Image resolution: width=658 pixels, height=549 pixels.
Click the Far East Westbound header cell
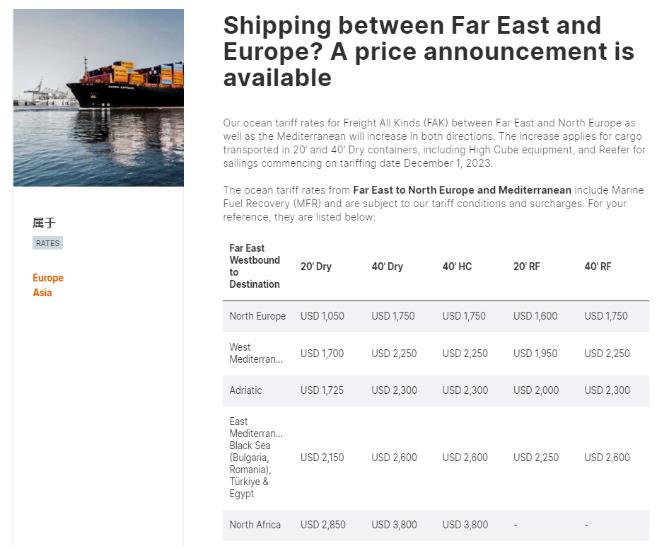click(x=254, y=266)
